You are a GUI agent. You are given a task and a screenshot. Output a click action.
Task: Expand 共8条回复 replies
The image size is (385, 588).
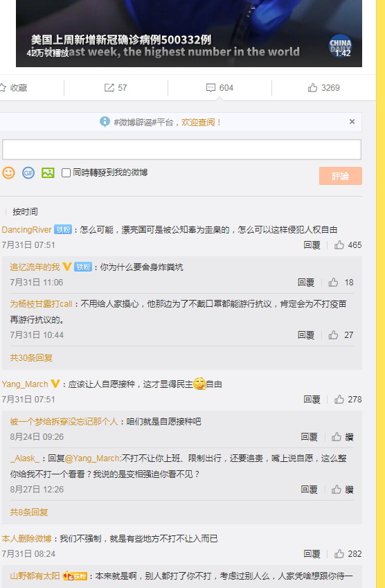pyautogui.click(x=29, y=513)
